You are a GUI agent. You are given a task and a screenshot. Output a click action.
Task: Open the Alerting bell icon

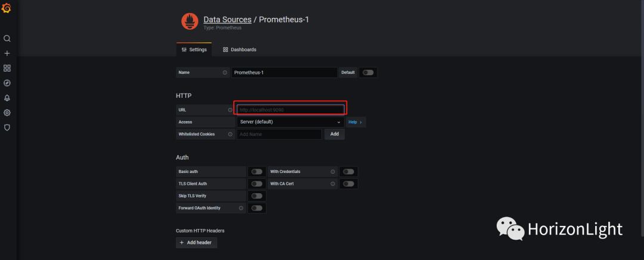[x=7, y=98]
